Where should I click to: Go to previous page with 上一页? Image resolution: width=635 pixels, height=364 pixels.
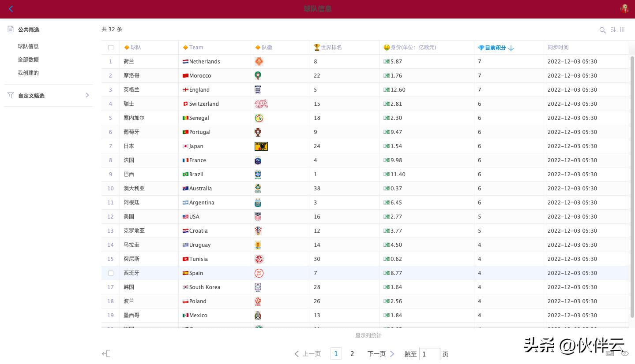click(x=308, y=354)
